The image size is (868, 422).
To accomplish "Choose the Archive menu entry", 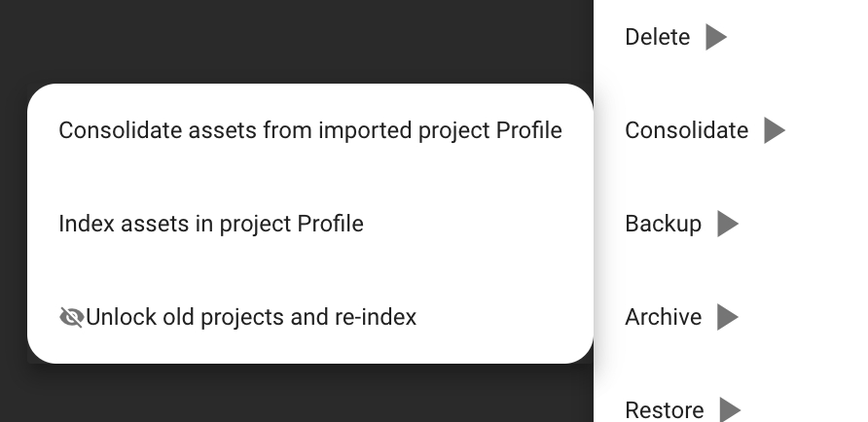I will [x=663, y=317].
